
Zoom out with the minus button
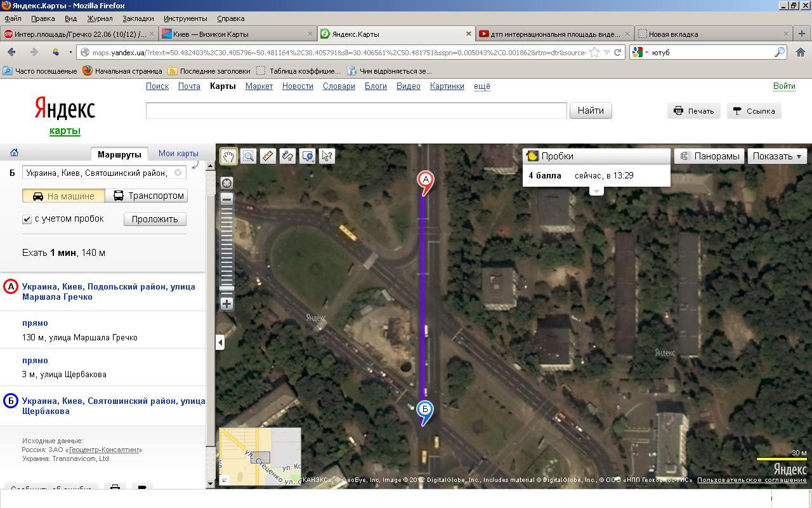tap(226, 199)
